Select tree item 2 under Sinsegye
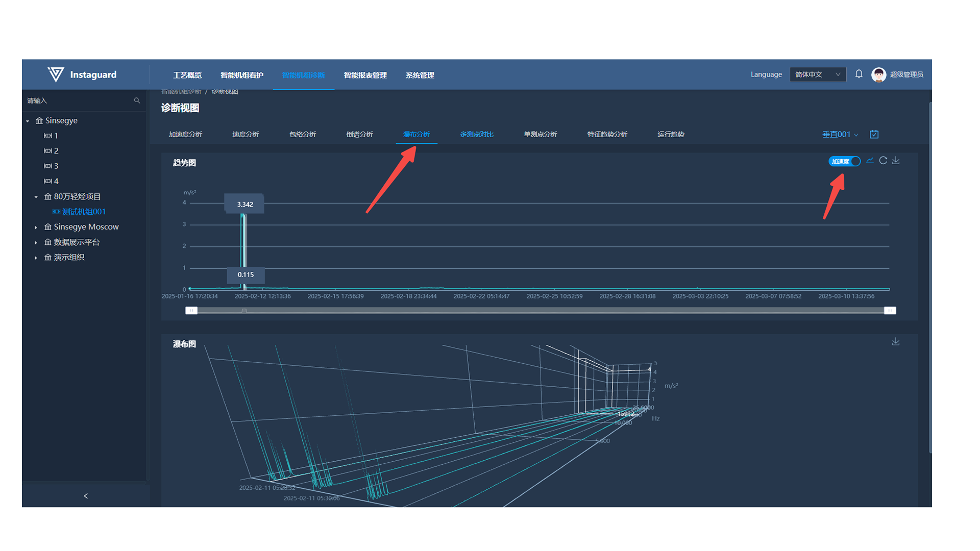 tap(56, 151)
